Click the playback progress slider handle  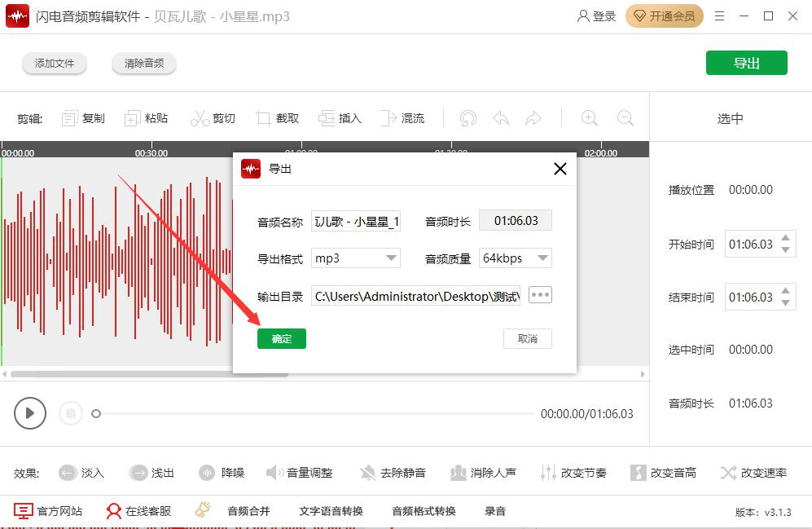[x=96, y=413]
